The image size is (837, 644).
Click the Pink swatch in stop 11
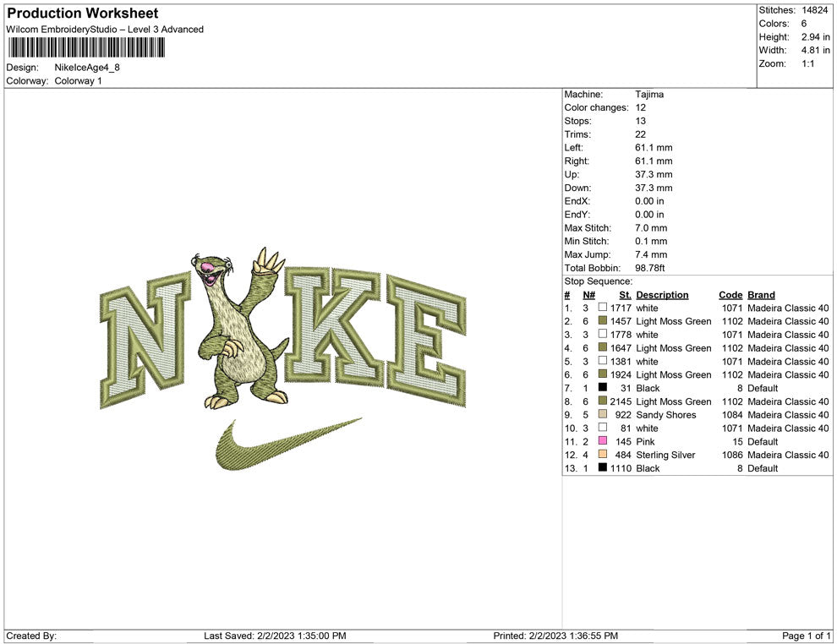603,440
